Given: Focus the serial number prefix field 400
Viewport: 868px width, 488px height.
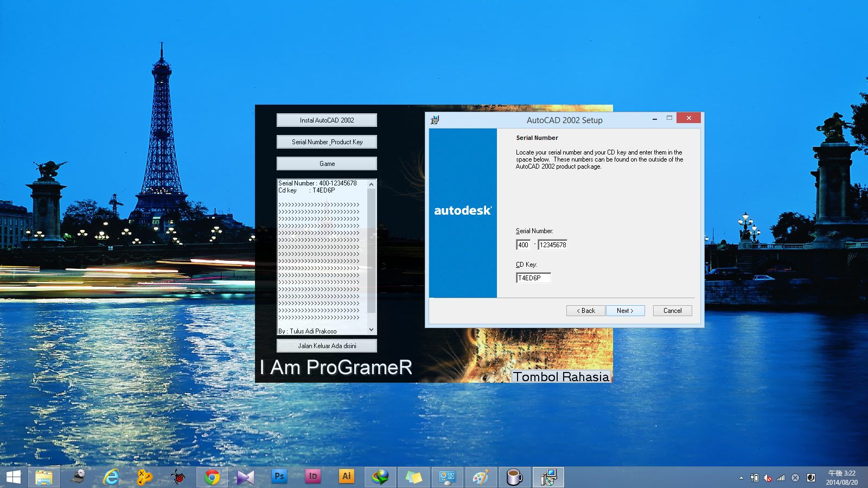Looking at the screenshot, I should click(x=524, y=245).
